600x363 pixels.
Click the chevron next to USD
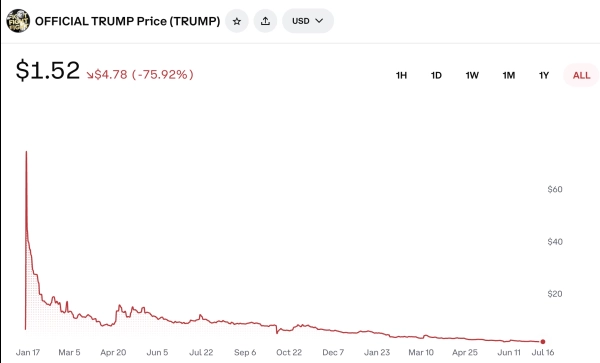tap(319, 21)
